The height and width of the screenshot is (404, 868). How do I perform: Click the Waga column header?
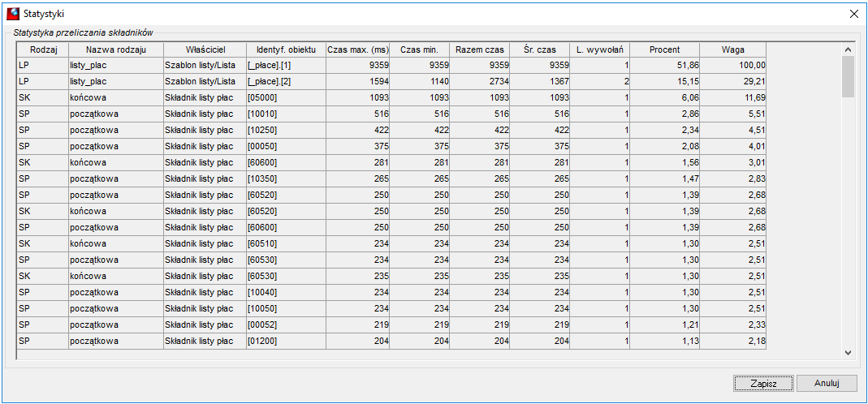pos(733,49)
